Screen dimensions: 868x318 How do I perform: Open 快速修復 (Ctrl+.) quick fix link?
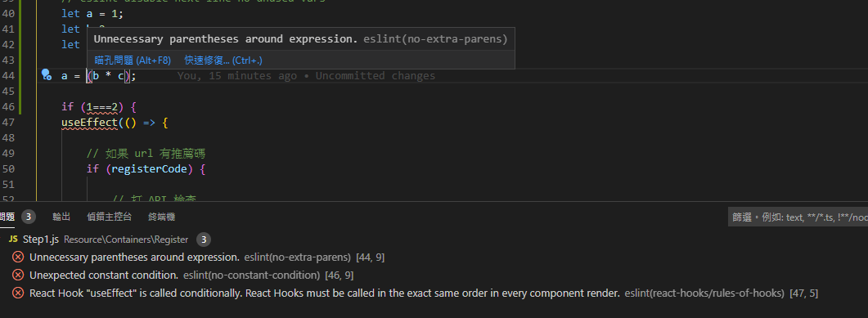[x=223, y=60]
